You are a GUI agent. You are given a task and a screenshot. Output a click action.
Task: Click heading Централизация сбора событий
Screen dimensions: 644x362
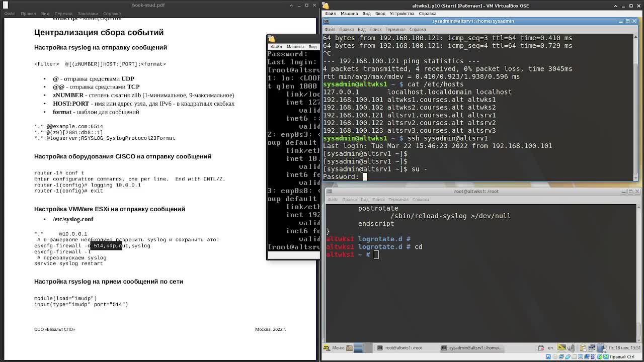coord(99,32)
